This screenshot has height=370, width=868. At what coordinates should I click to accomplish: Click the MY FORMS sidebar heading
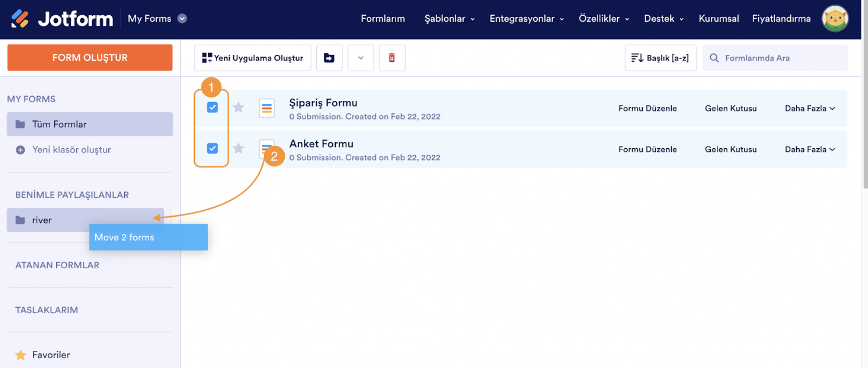point(31,99)
